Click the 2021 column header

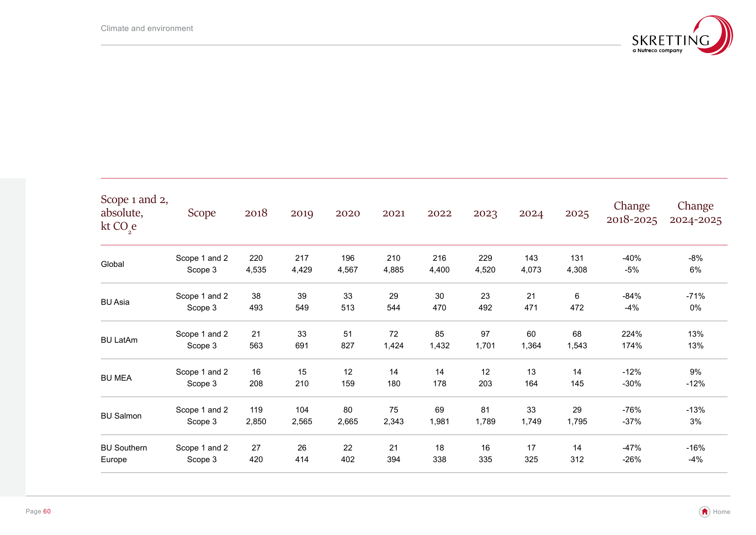394,213
